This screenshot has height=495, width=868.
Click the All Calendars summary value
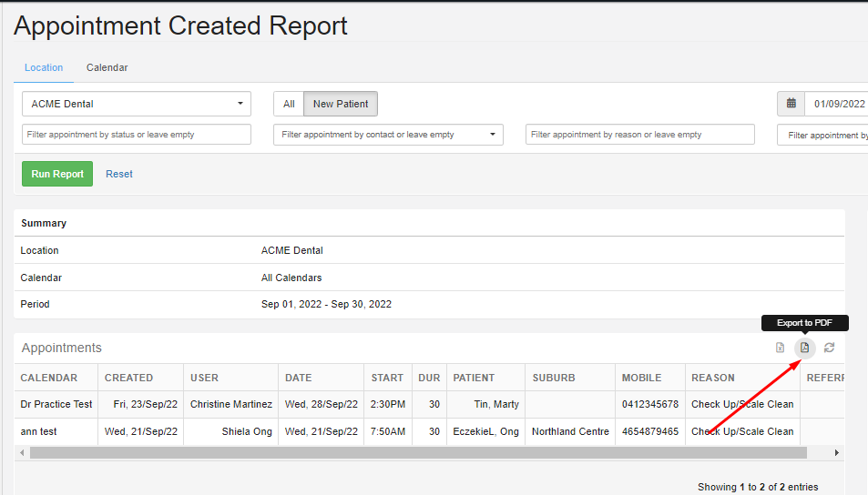point(291,278)
